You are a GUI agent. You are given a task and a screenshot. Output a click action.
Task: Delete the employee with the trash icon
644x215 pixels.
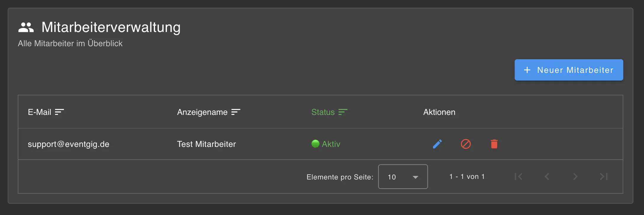494,144
